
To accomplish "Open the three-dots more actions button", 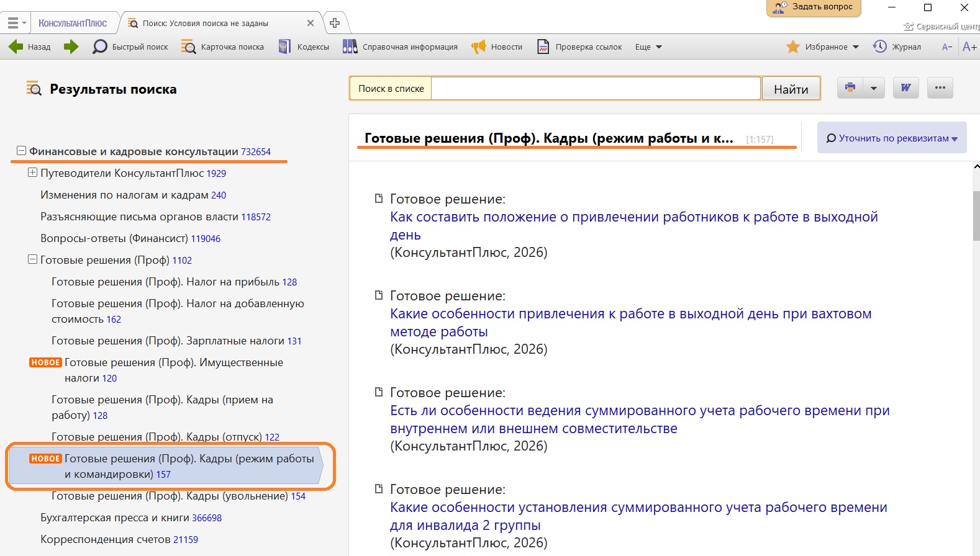I will click(940, 87).
